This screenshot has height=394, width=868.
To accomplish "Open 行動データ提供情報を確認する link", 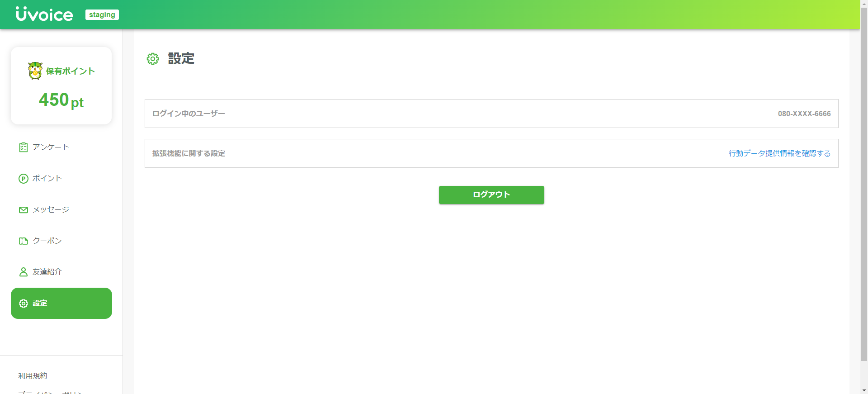I will point(780,153).
